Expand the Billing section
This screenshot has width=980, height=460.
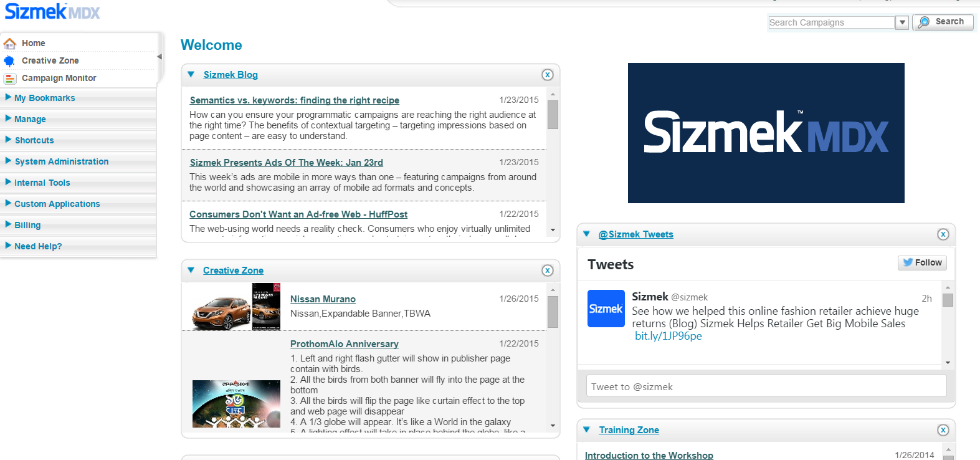pos(27,225)
